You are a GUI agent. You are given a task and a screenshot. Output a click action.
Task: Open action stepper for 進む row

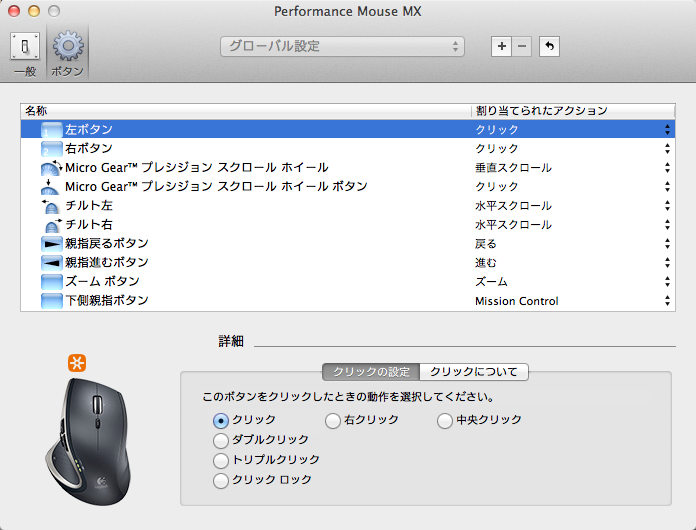(667, 263)
